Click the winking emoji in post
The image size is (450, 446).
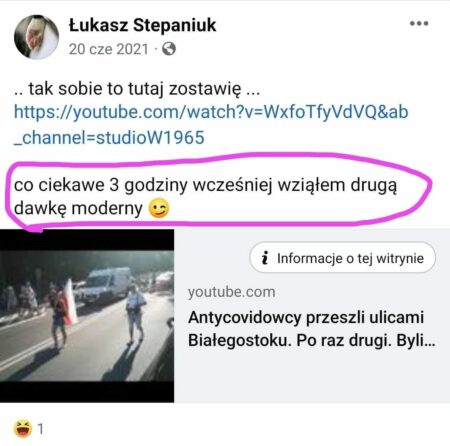point(159,208)
